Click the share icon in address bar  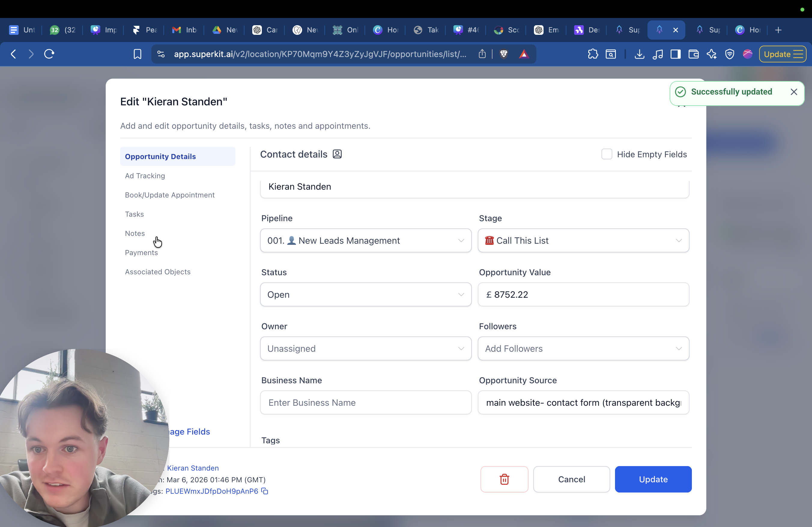tap(482, 54)
